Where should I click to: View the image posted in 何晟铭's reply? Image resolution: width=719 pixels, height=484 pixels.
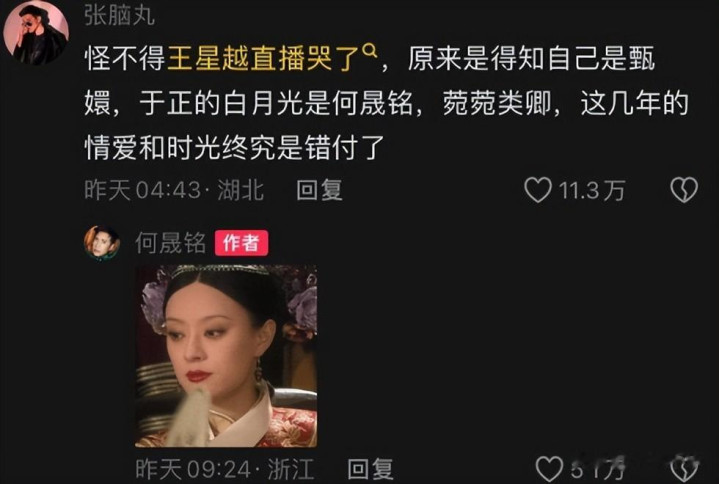pos(226,356)
